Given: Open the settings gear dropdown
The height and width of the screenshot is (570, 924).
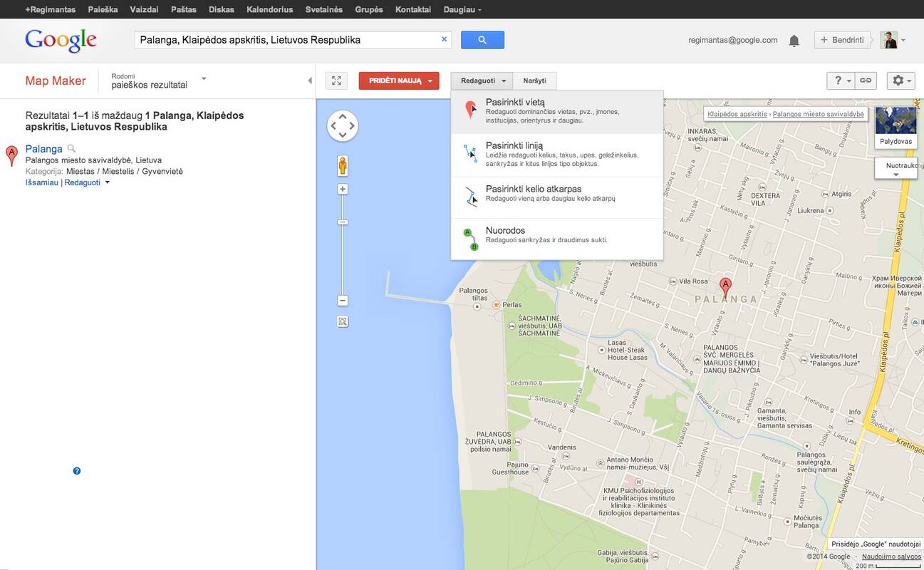Looking at the screenshot, I should [x=900, y=81].
